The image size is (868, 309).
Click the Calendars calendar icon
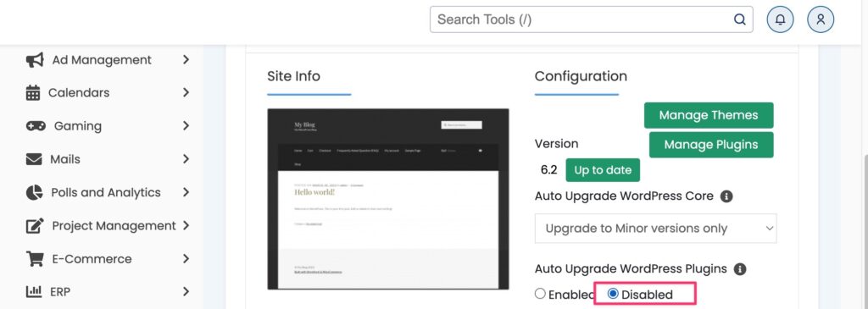click(x=33, y=93)
